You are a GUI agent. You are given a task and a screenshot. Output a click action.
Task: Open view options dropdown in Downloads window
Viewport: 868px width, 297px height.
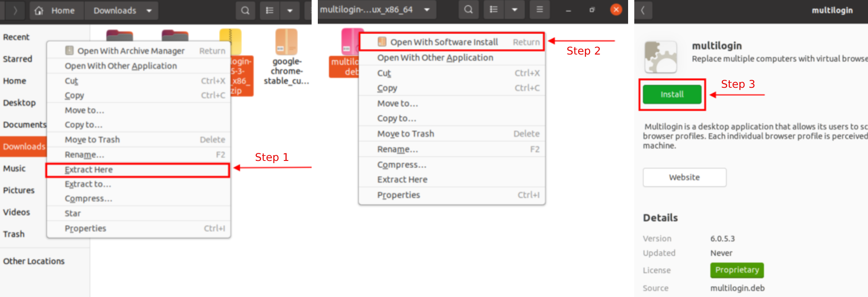coord(290,11)
